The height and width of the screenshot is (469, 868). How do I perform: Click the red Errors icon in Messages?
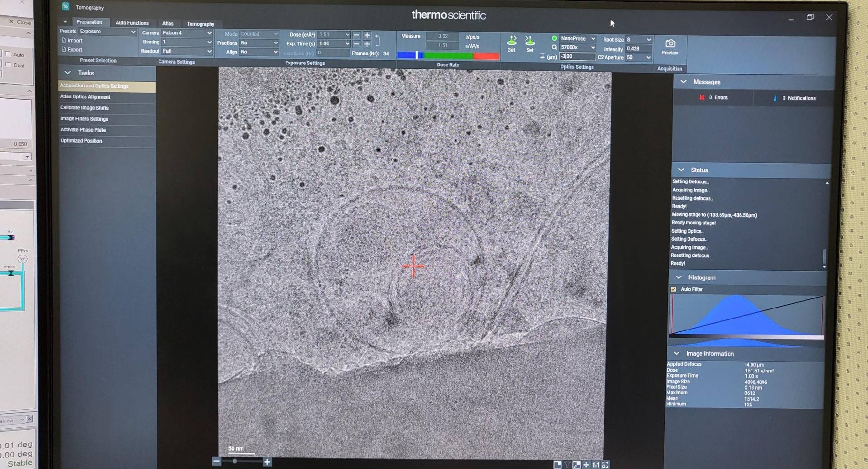tap(702, 97)
